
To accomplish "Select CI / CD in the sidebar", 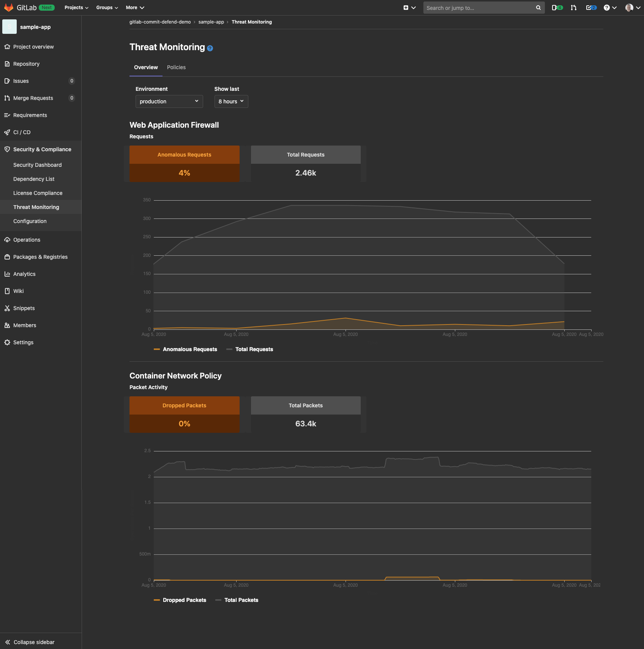I will (x=22, y=132).
